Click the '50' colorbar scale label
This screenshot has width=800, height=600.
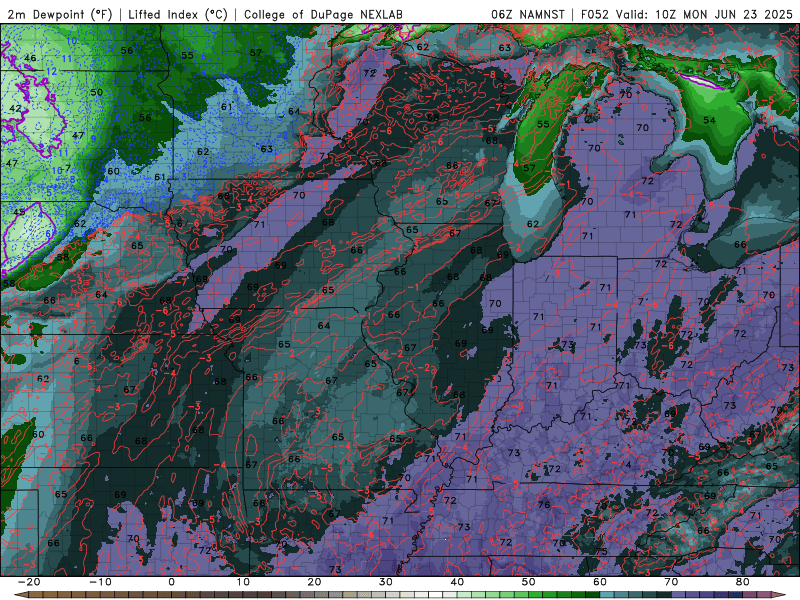point(529,582)
